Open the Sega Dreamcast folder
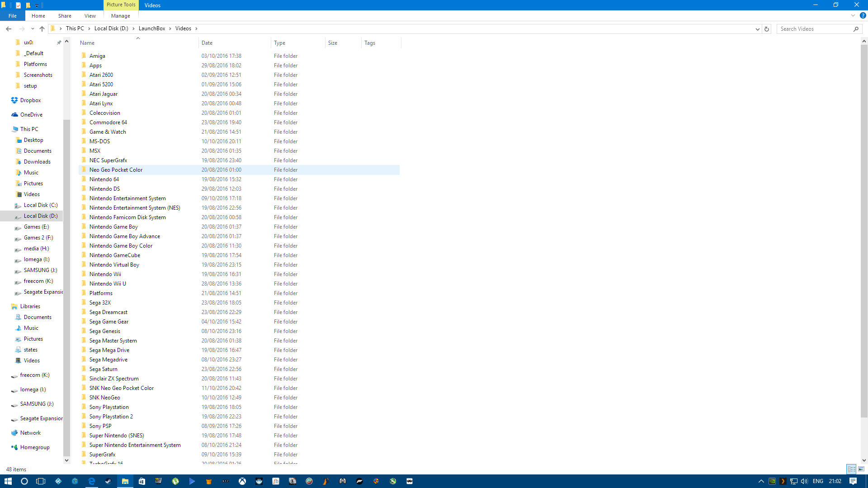Viewport: 868px width, 488px height. tap(108, 312)
